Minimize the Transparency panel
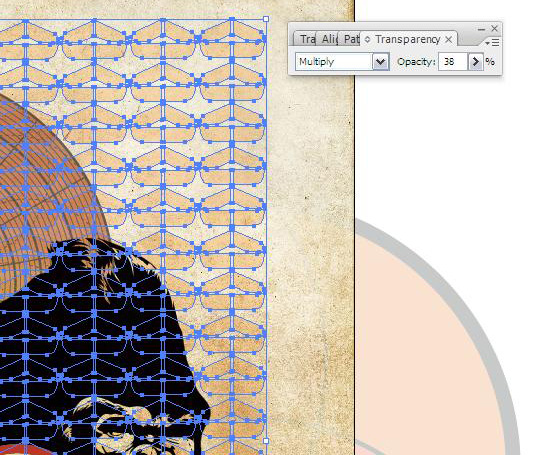The image size is (540, 455). 481,29
